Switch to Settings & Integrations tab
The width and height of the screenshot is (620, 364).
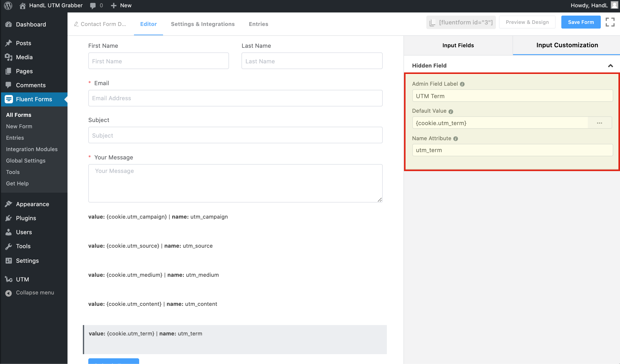click(x=203, y=24)
